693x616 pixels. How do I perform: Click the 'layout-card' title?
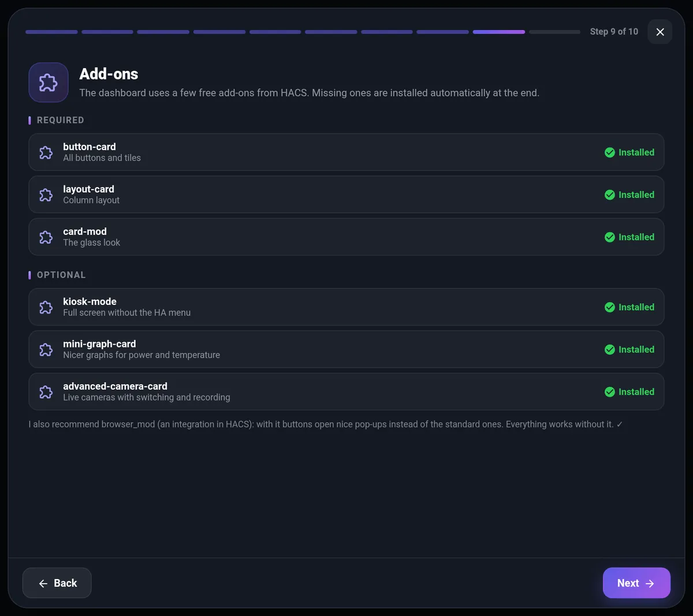coord(88,189)
